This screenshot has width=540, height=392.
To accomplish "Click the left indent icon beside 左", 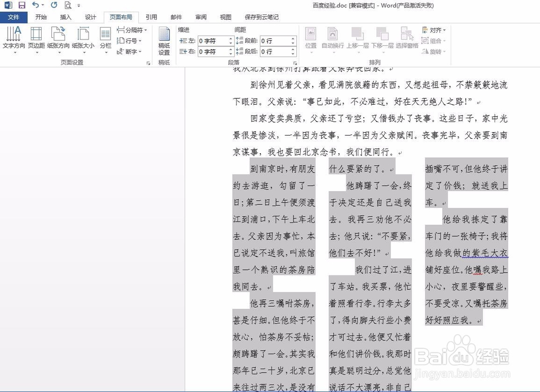I will click(183, 40).
